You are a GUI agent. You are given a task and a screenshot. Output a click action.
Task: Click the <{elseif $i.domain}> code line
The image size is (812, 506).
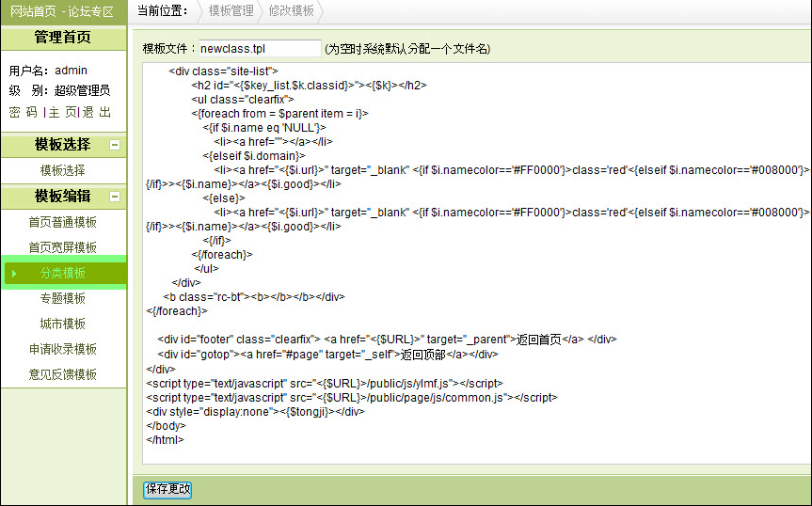click(254, 156)
